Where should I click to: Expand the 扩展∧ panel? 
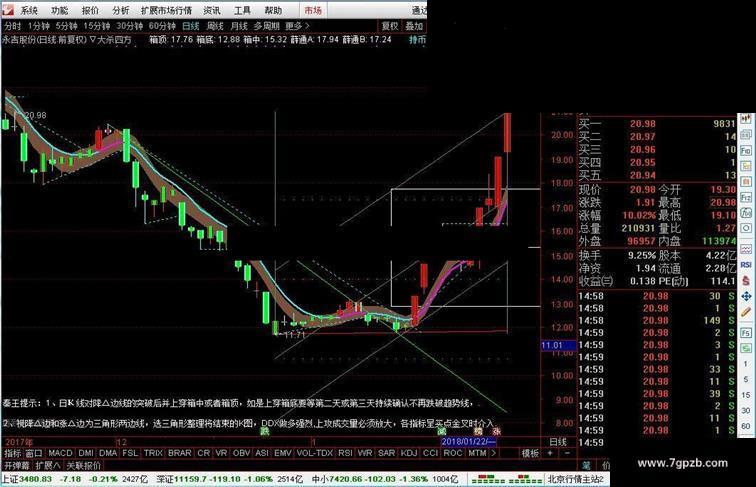[48, 466]
